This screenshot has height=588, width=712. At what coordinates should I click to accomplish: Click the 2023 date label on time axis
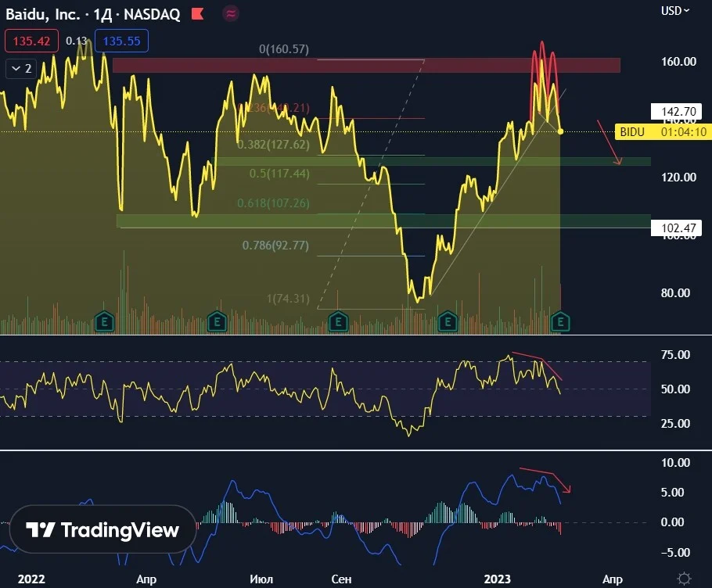coord(497,579)
